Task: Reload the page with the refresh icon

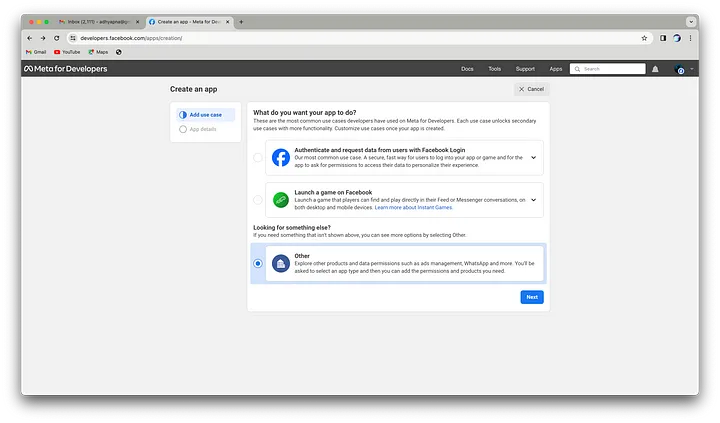Action: point(56,38)
